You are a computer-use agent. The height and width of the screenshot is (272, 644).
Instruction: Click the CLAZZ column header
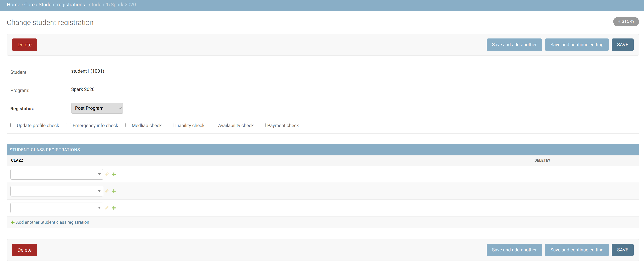pos(17,160)
